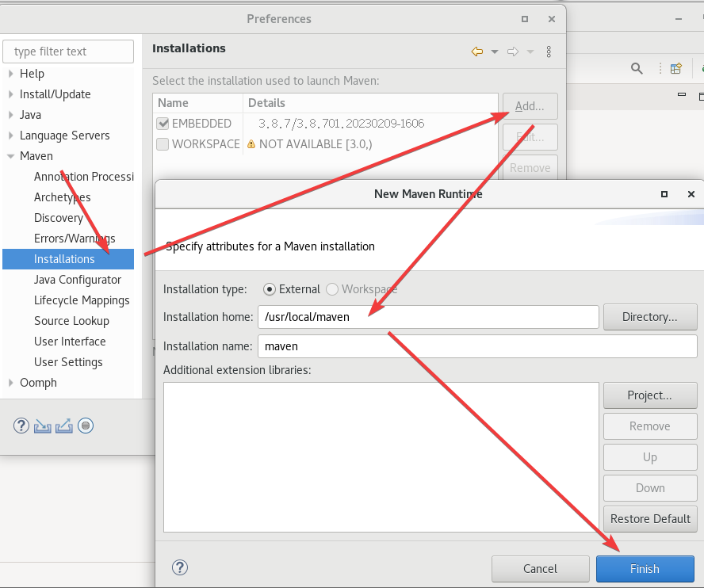The height and width of the screenshot is (588, 704).
Task: Open the forward history dropdown arrow
Action: coord(530,52)
